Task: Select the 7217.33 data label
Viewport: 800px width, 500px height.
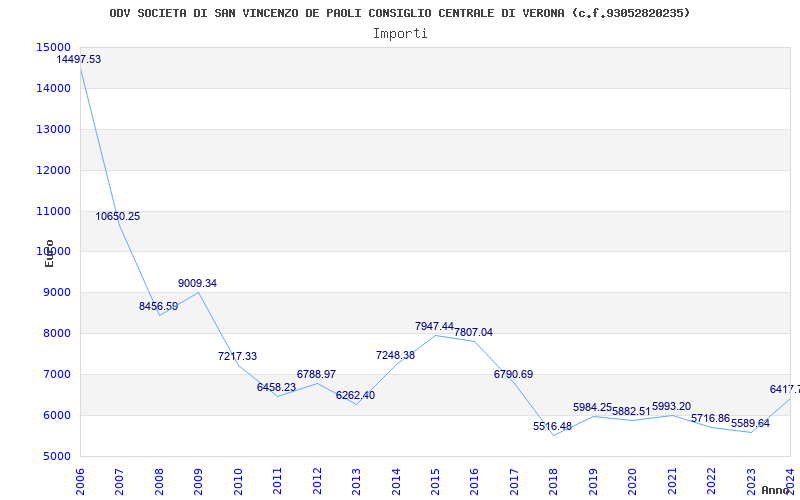Action: tap(237, 357)
